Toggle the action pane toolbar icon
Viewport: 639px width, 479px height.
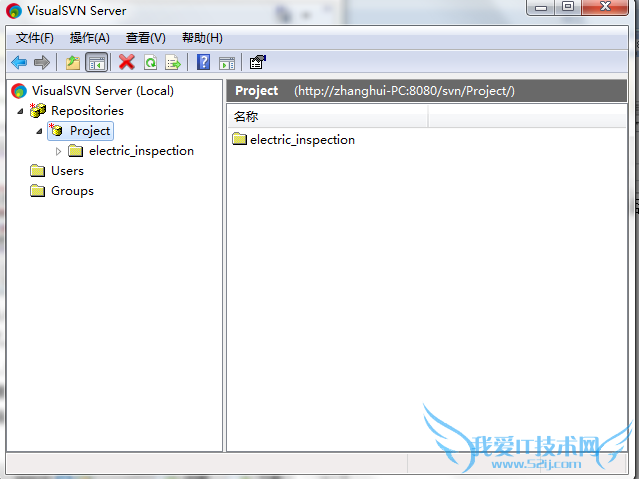(x=227, y=63)
